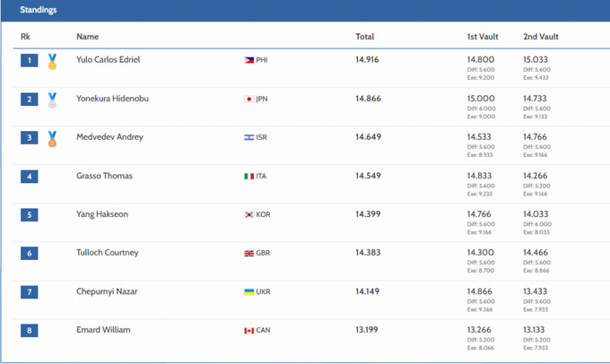
Task: Click the gold medal icon for rank 1
Action: (x=53, y=62)
